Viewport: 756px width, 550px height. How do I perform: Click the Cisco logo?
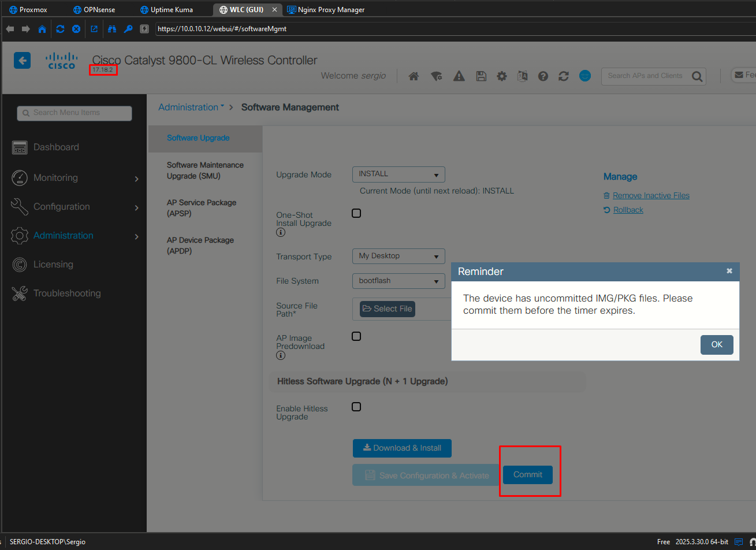coord(61,61)
